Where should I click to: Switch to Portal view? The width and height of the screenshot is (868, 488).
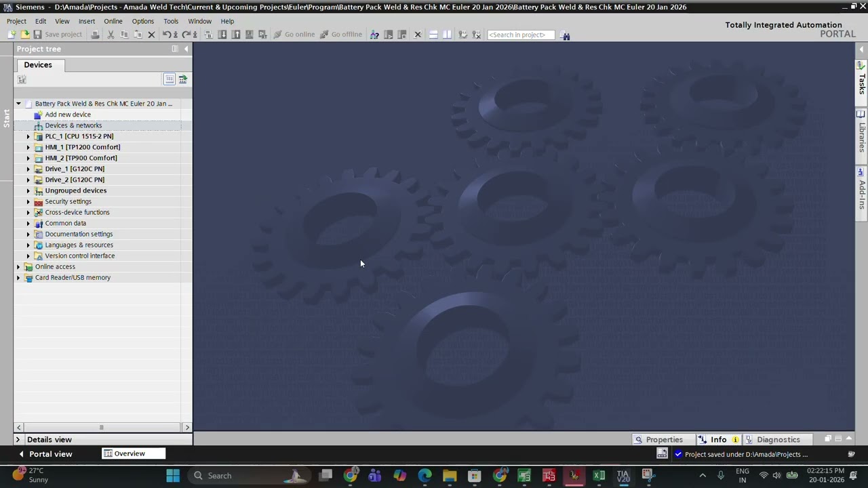[x=45, y=454]
